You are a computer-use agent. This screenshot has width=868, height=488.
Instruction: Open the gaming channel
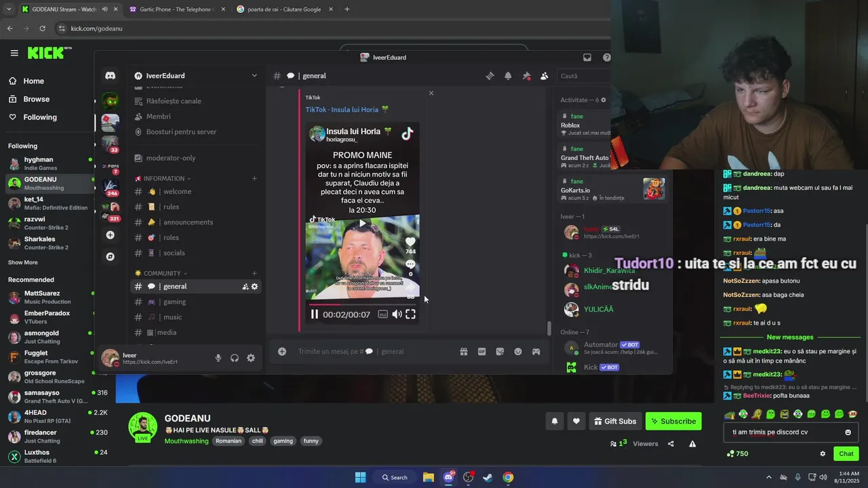pyautogui.click(x=196, y=302)
